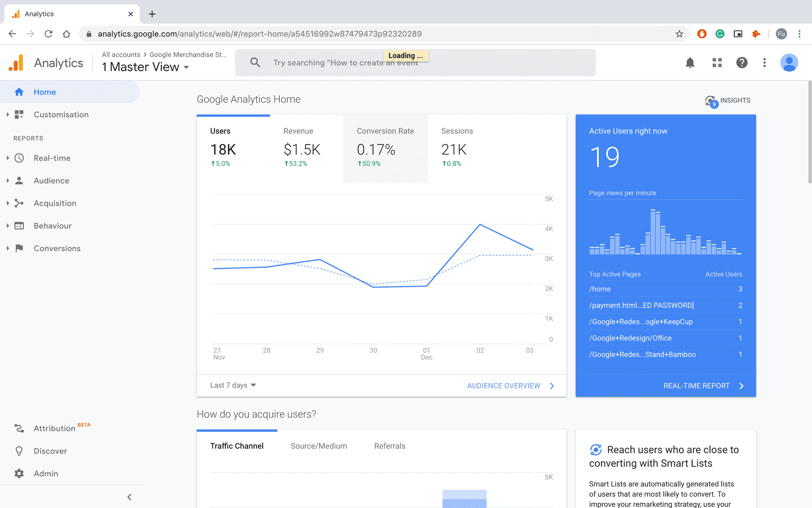Image resolution: width=812 pixels, height=508 pixels.
Task: Select the Traffic Channel tab
Action: (237, 446)
